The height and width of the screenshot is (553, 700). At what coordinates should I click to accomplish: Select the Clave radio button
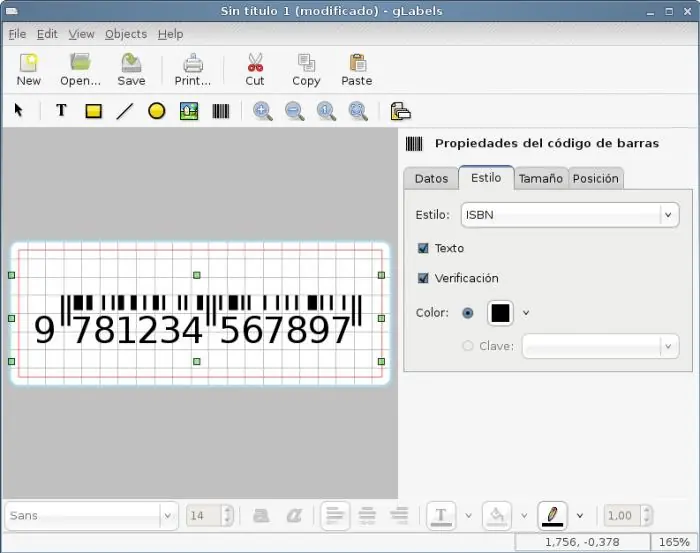tap(467, 345)
